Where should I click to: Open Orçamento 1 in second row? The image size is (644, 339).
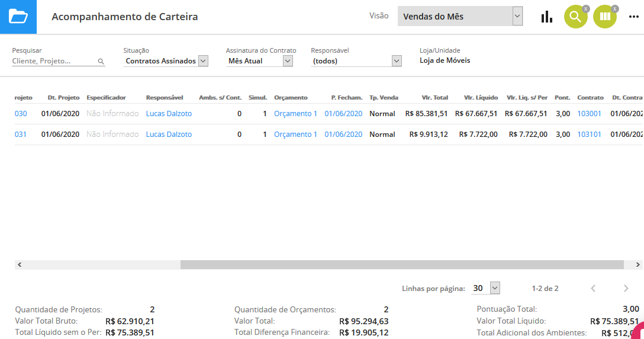pos(295,135)
